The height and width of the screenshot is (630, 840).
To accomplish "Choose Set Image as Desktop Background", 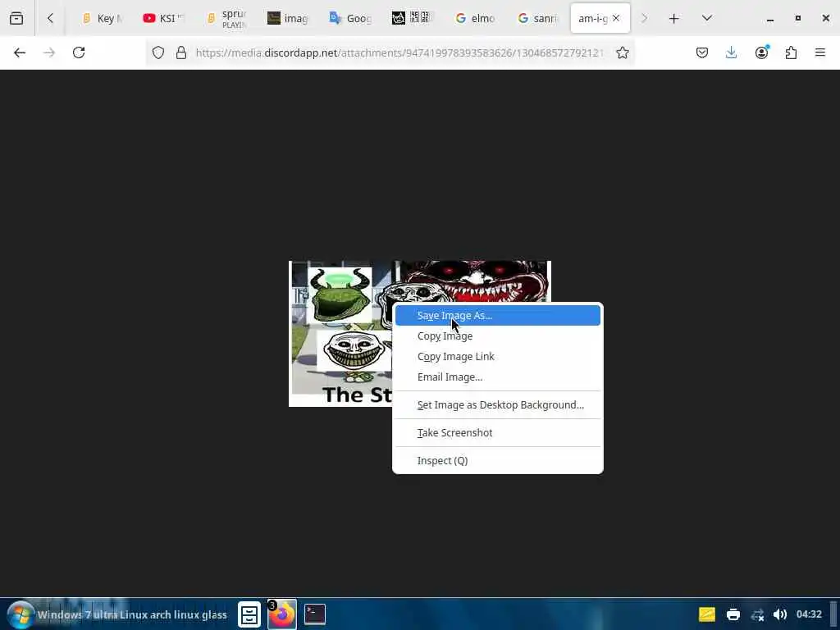I will point(498,404).
